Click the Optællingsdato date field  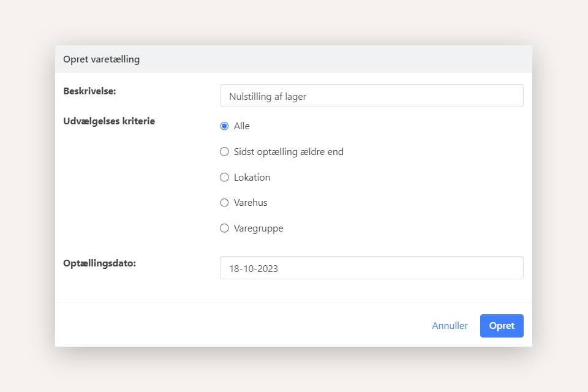371,268
